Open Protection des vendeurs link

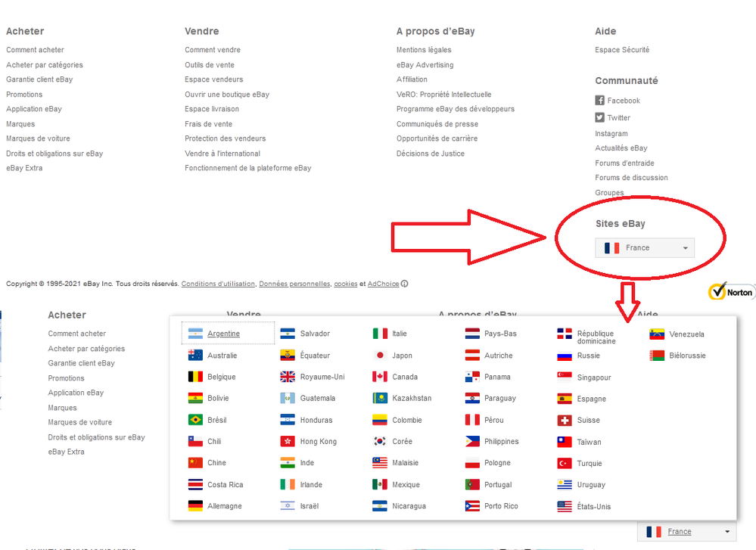click(226, 138)
